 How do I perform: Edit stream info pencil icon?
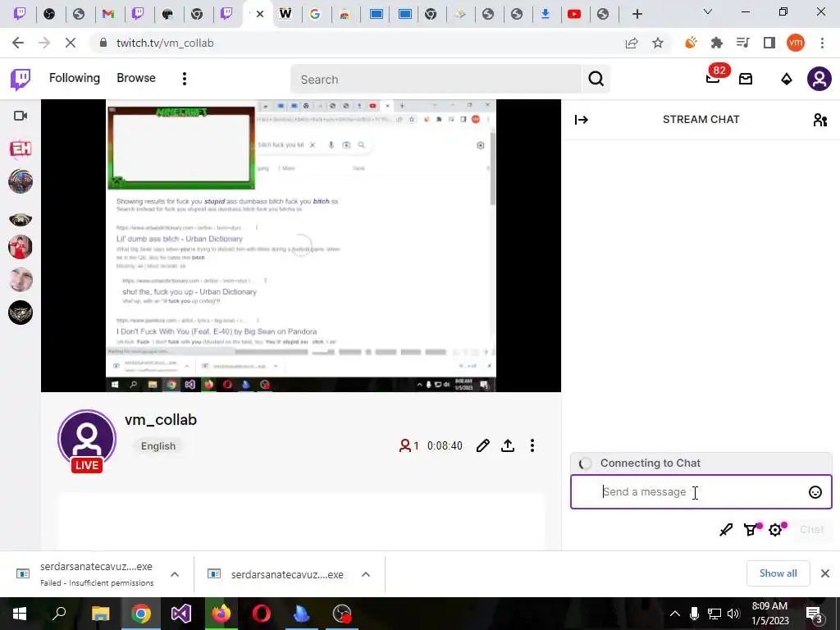click(482, 445)
